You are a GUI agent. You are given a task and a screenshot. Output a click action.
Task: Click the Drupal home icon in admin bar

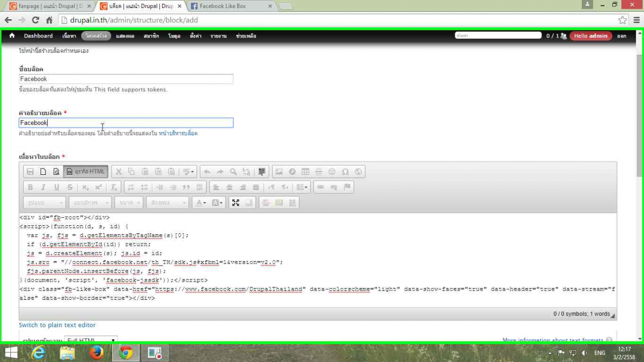click(x=12, y=36)
